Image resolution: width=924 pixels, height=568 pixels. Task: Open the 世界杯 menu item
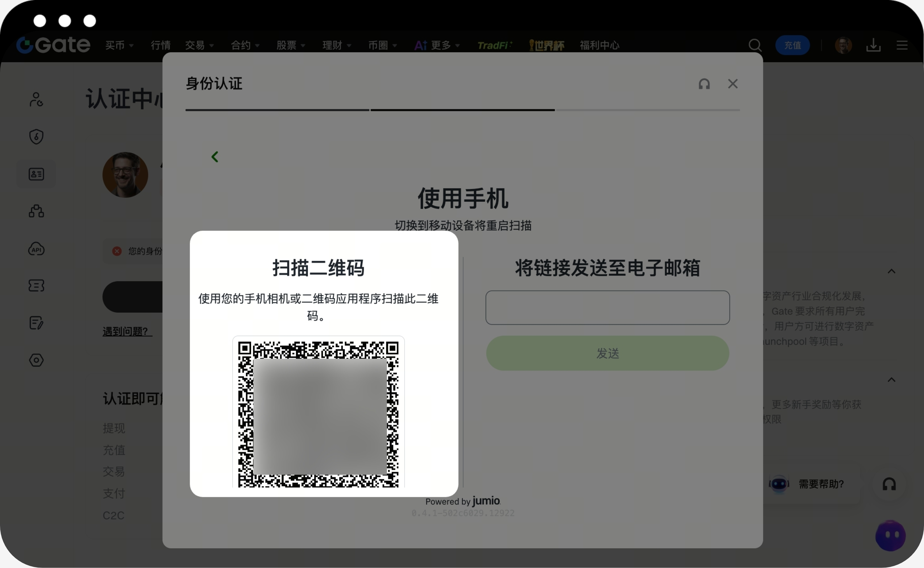546,46
